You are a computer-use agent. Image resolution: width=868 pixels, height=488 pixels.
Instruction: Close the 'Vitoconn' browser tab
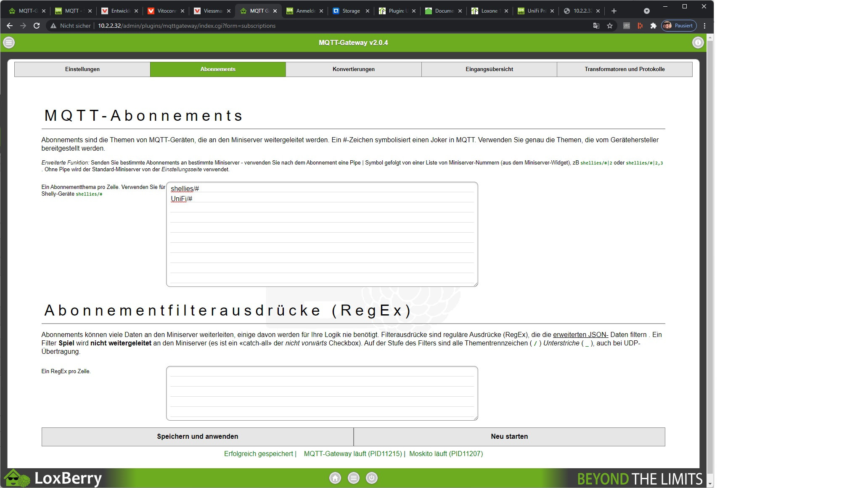pyautogui.click(x=183, y=11)
